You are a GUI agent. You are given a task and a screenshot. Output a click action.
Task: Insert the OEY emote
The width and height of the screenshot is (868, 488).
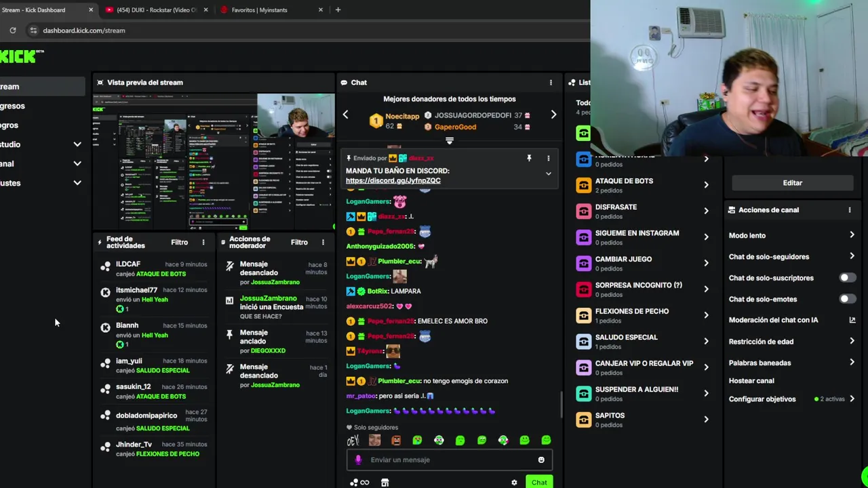(x=353, y=441)
